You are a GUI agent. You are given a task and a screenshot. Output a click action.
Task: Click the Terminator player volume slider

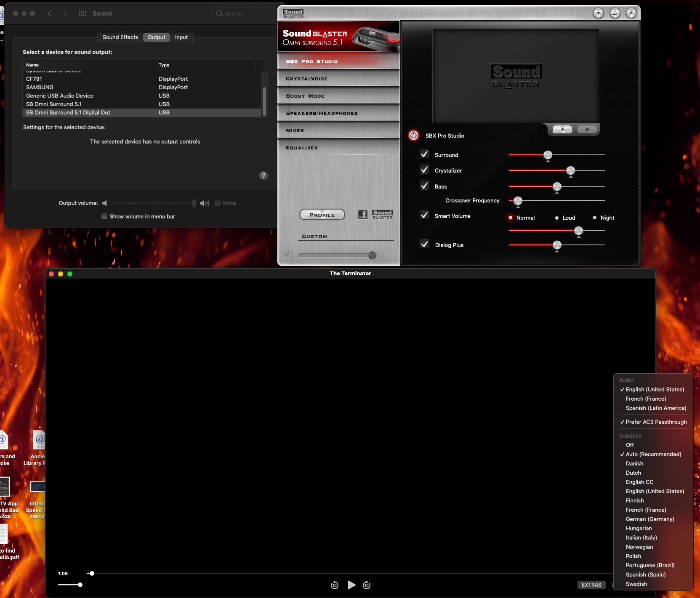point(70,585)
